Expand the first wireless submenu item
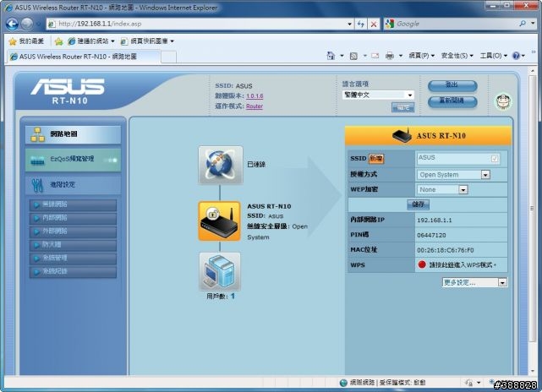Viewport: 542px width, 392px height. [73, 204]
